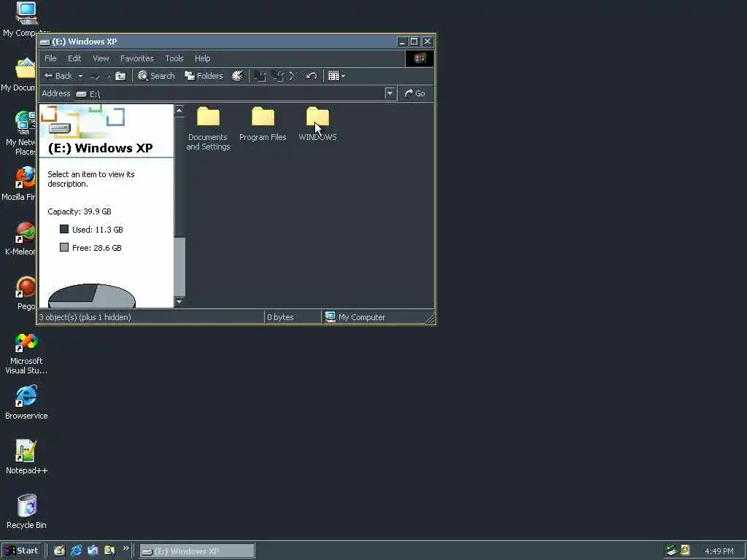Open the Start menu
Image resolution: width=747 pixels, height=560 pixels.
[21, 551]
